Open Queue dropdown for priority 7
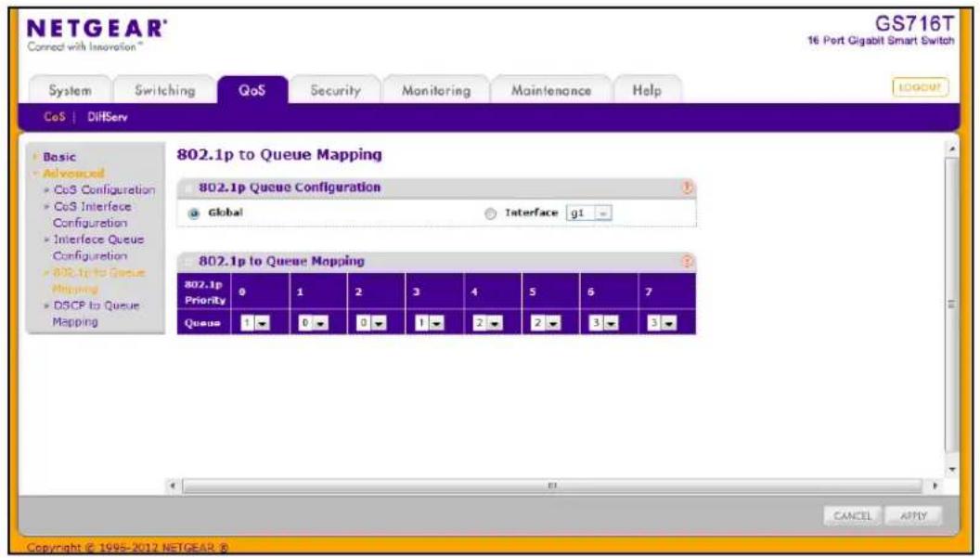Screen dimensions: 980x558 (x=662, y=323)
